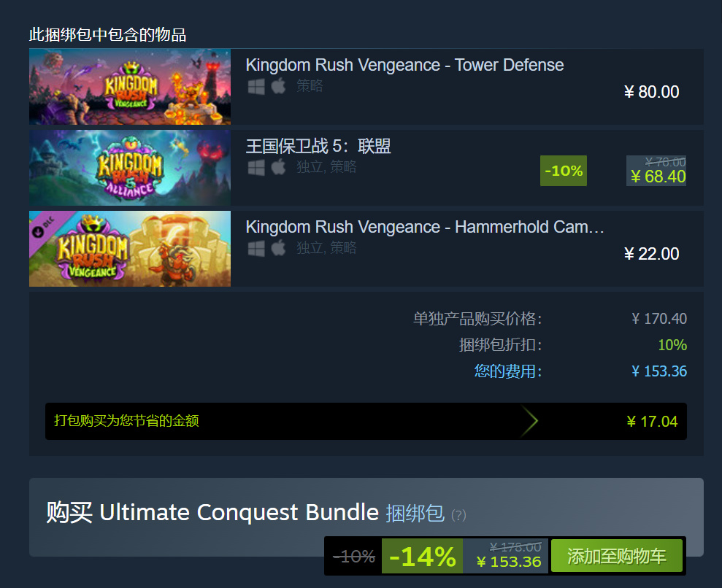Click title Kingdom Rush Vengeance - Tower Defense
The image size is (722, 588).
[x=404, y=66]
